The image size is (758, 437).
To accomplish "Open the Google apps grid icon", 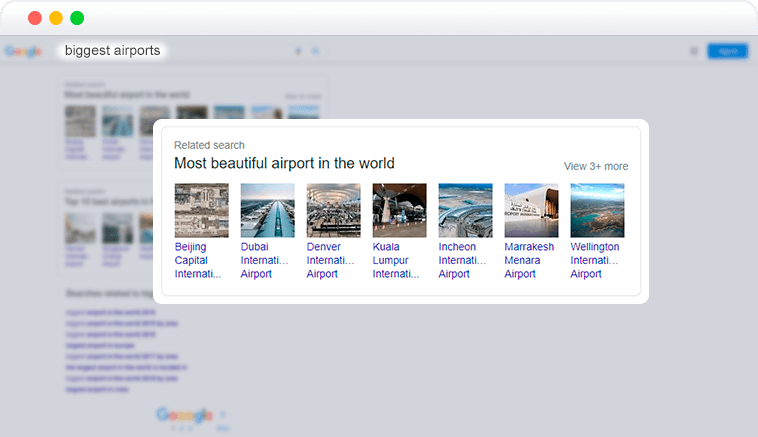I will tap(694, 51).
